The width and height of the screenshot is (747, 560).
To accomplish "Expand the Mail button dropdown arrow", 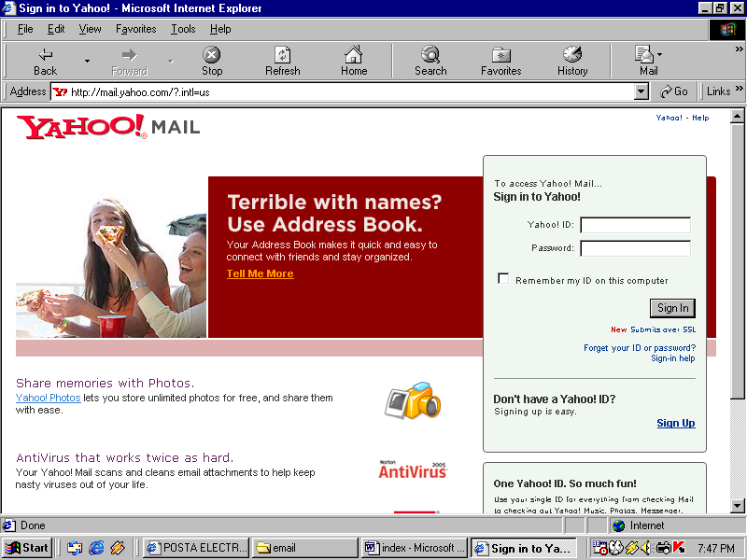I will pyautogui.click(x=660, y=54).
